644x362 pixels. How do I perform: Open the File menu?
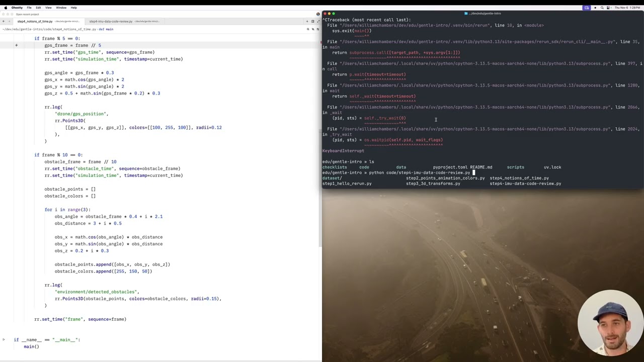click(29, 8)
